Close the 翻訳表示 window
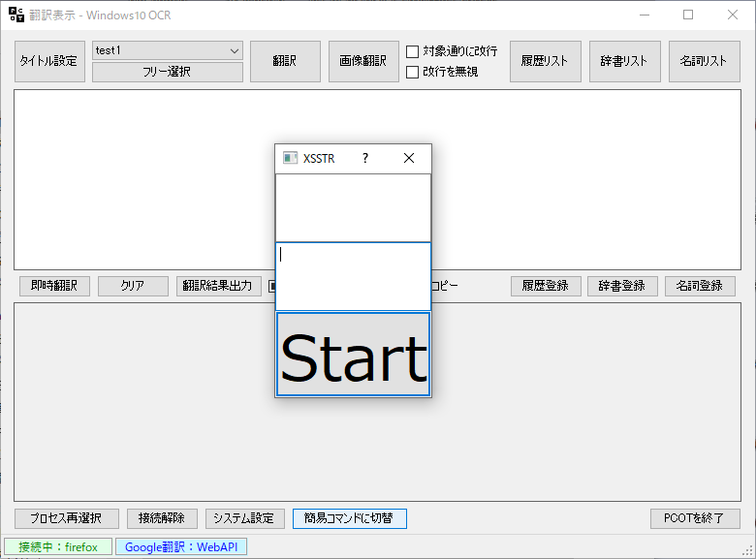The image size is (756, 559). 733,15
